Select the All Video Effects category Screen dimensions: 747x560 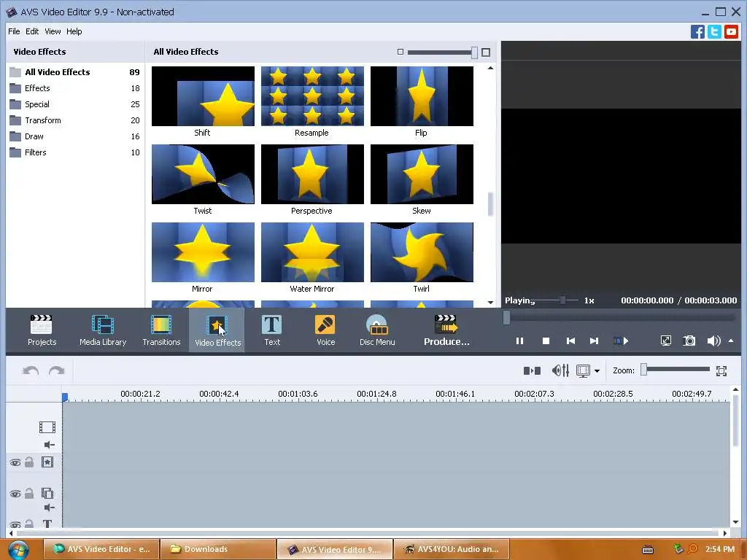point(75,72)
